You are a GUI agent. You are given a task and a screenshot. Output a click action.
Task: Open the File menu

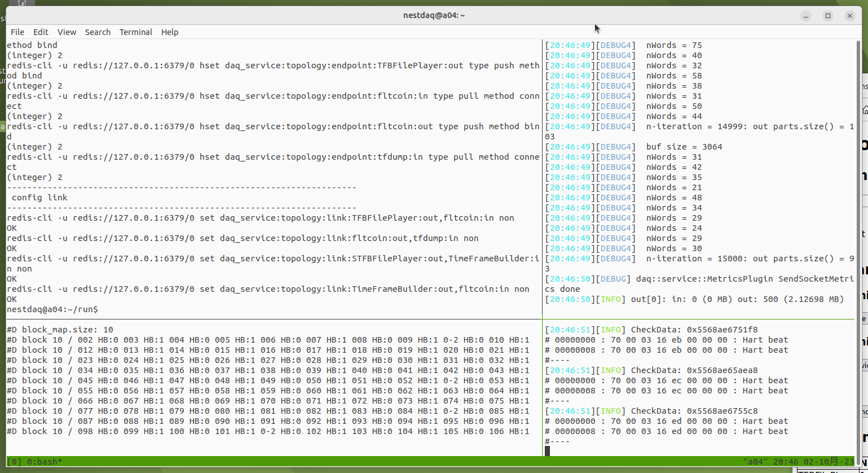[17, 32]
